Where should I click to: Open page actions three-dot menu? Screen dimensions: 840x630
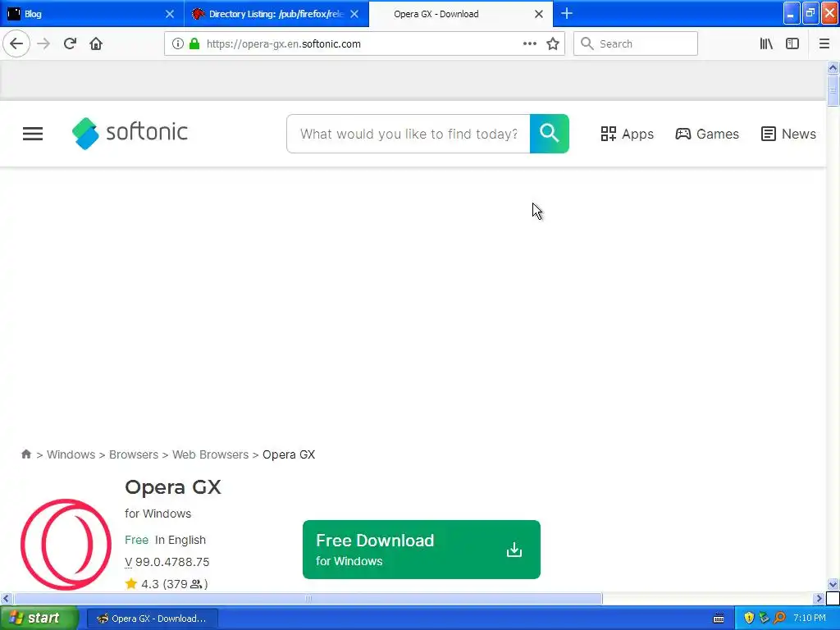529,44
